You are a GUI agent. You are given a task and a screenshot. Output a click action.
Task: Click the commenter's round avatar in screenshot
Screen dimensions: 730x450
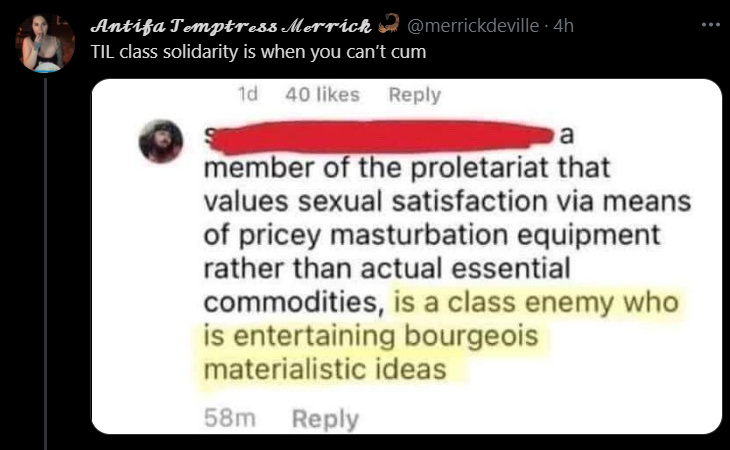click(161, 141)
